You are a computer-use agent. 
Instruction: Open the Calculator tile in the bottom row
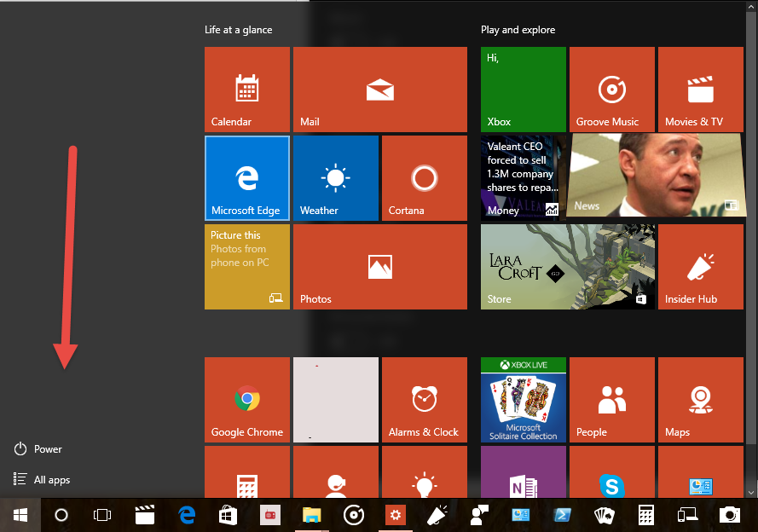click(247, 472)
